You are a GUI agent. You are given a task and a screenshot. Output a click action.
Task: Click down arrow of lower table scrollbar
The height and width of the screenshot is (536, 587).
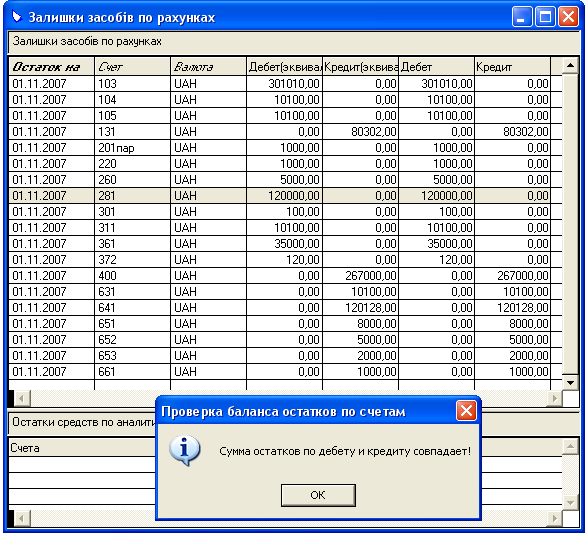(x=571, y=502)
